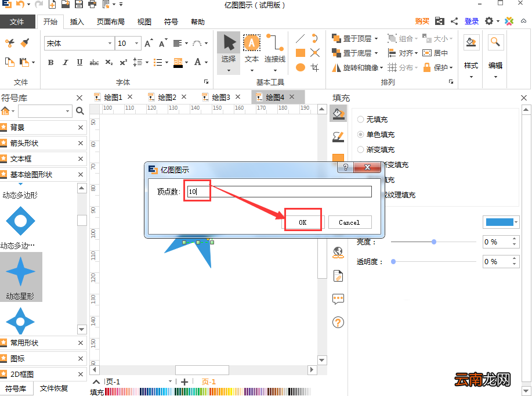
Task: Center the selected shape with 居中
Action: click(x=435, y=53)
